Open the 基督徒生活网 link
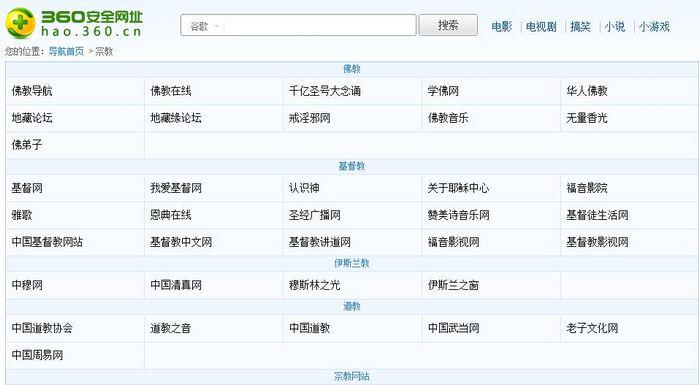 (x=597, y=215)
